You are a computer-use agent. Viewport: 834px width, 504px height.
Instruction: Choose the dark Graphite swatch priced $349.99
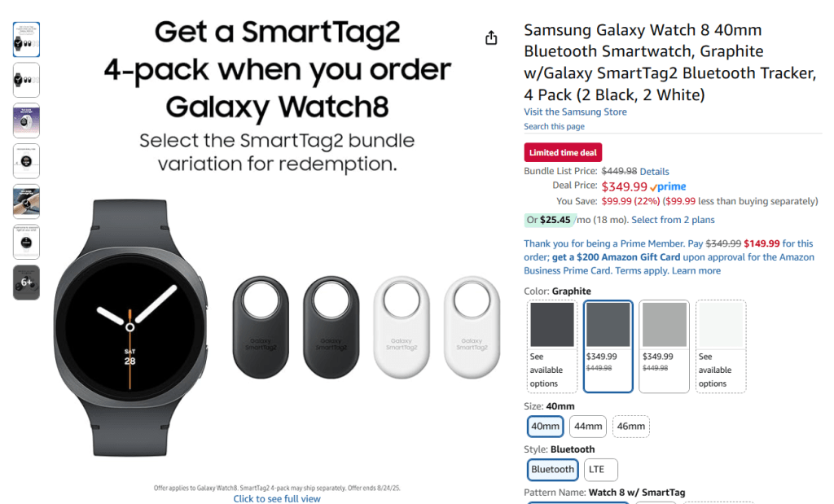click(x=608, y=346)
